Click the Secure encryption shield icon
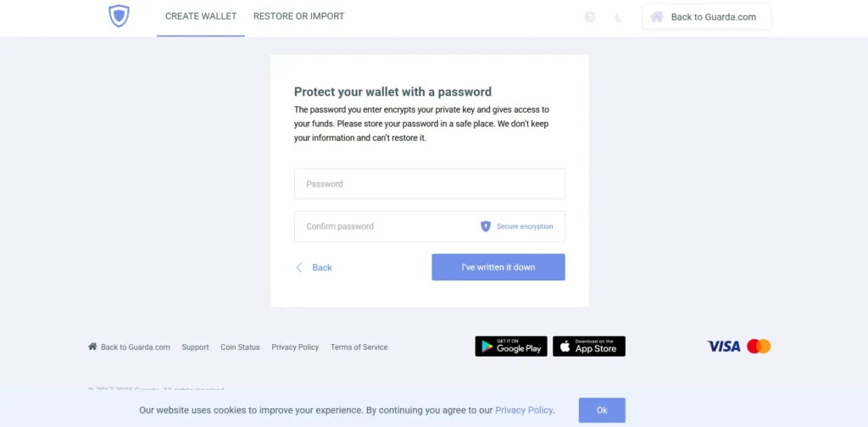The height and width of the screenshot is (427, 868). pyautogui.click(x=486, y=226)
